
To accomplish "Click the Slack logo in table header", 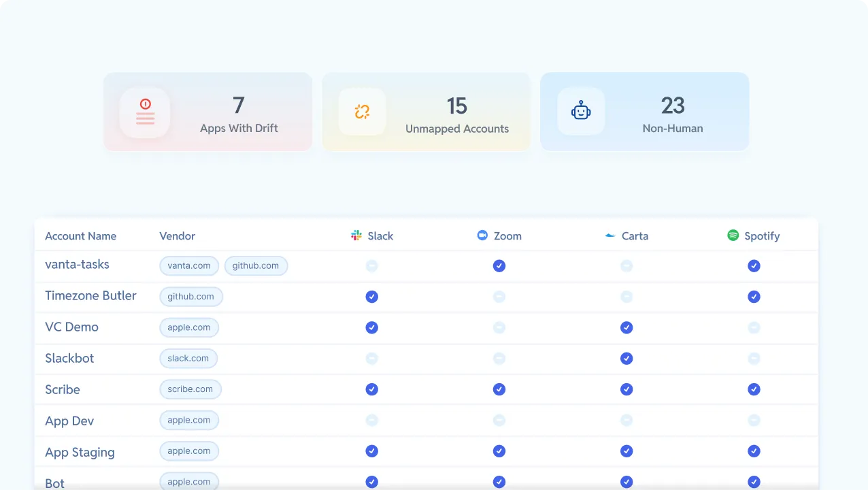I will coord(356,235).
